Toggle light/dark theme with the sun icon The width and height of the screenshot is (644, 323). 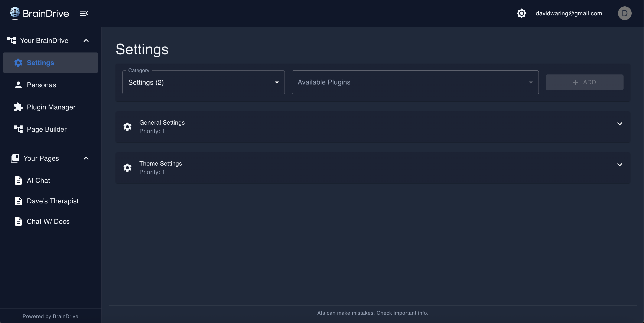(521, 13)
